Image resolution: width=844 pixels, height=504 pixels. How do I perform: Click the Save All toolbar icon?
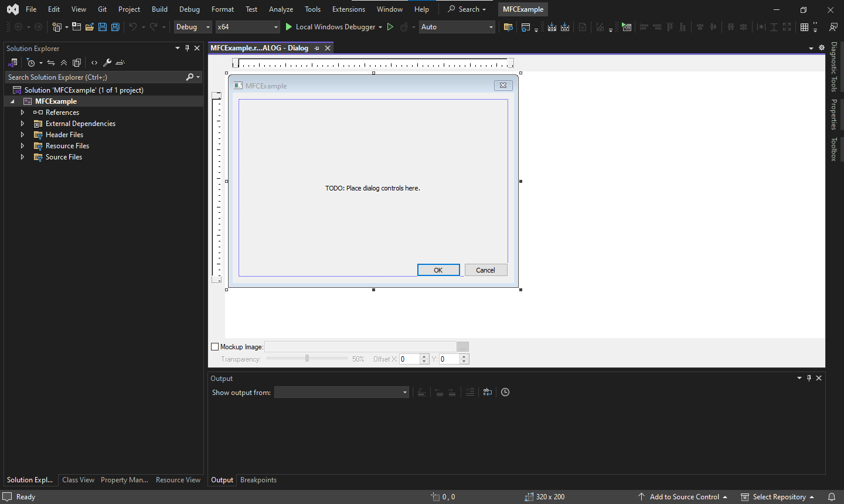point(115,27)
